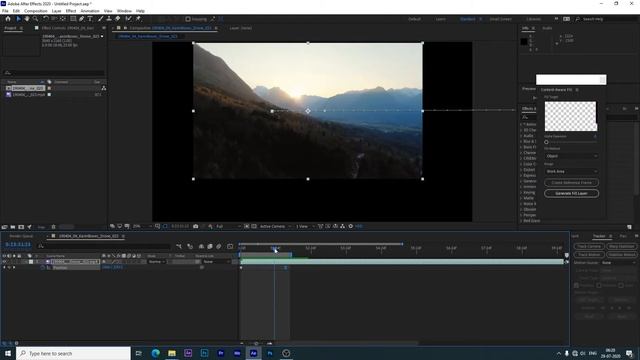Select the Selection (arrow) tool
The width and height of the screenshot is (640, 360).
pyautogui.click(x=18, y=19)
